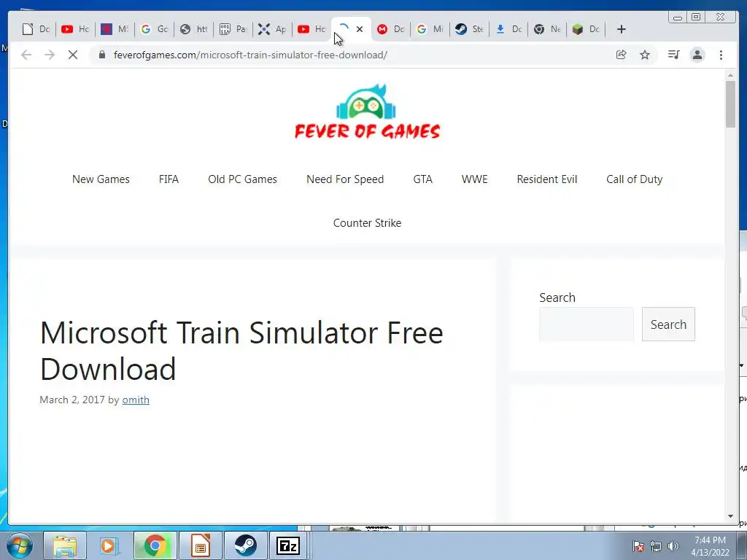747x560 pixels.
Task: Switch to the 'Ap' tab with cross icon
Action: [x=272, y=29]
